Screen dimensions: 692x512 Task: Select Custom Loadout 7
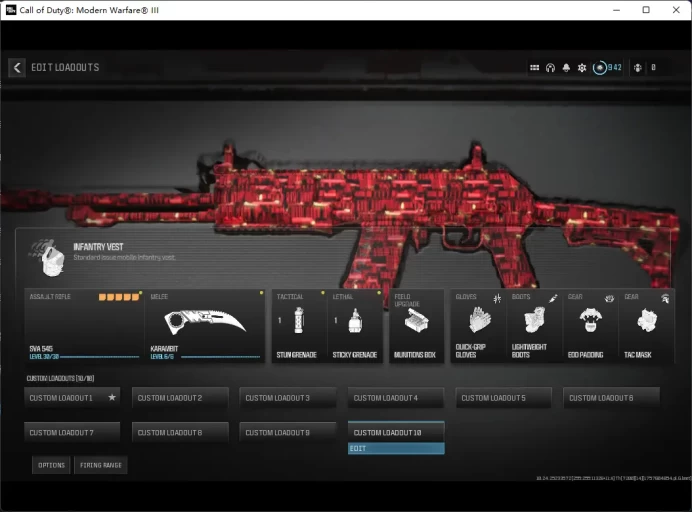(72, 433)
